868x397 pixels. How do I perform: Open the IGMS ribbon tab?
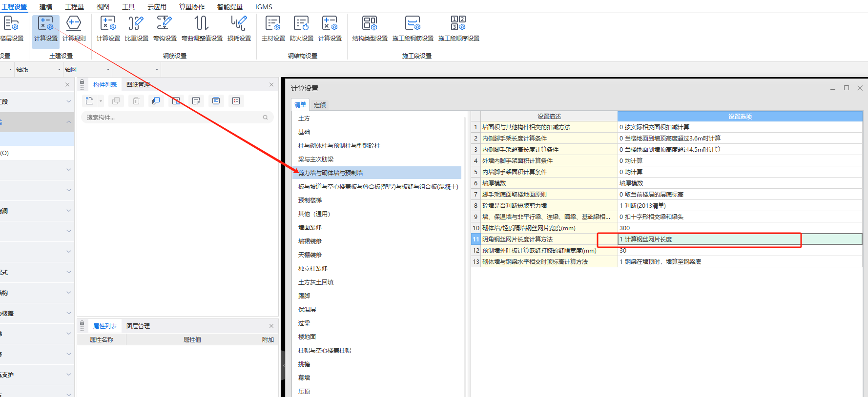coord(264,7)
